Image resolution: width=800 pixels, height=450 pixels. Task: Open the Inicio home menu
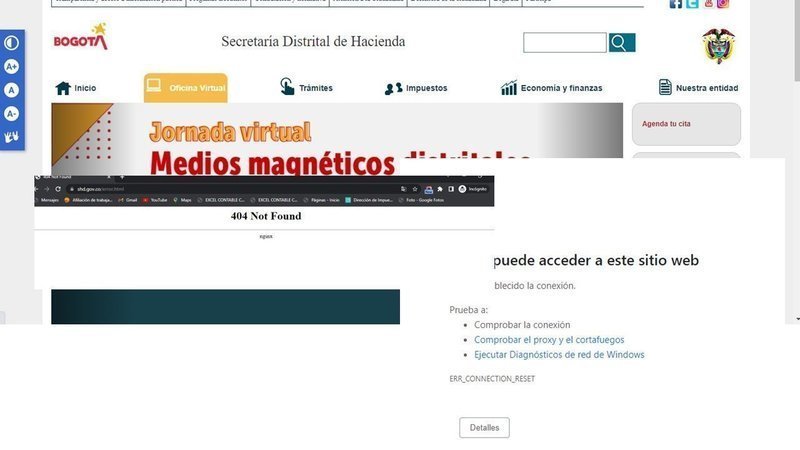coord(76,88)
